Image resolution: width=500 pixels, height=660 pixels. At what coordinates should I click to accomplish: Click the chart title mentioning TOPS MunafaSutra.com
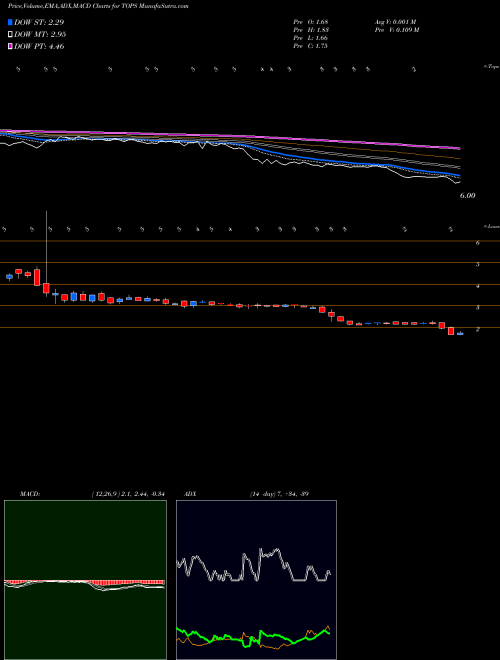pyautogui.click(x=98, y=6)
